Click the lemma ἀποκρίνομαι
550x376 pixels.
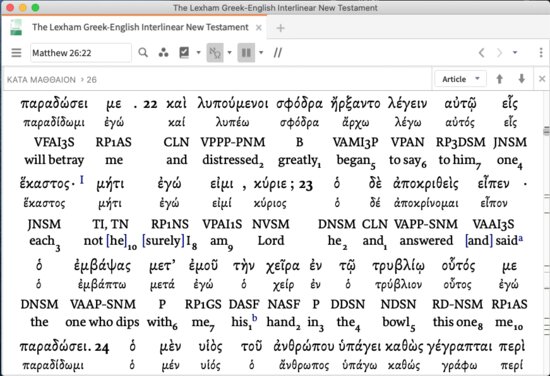pos(426,203)
